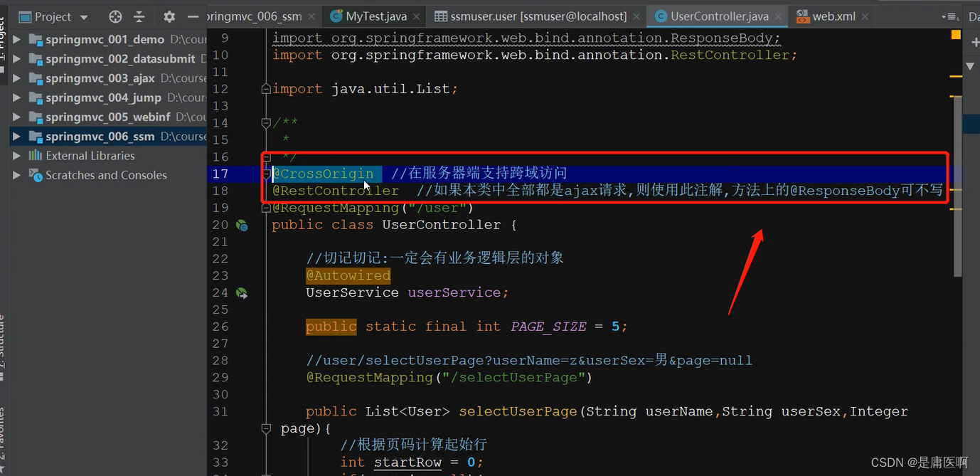Image resolution: width=980 pixels, height=476 pixels.
Task: Click the @Autowired annotation on line 23
Action: [348, 275]
